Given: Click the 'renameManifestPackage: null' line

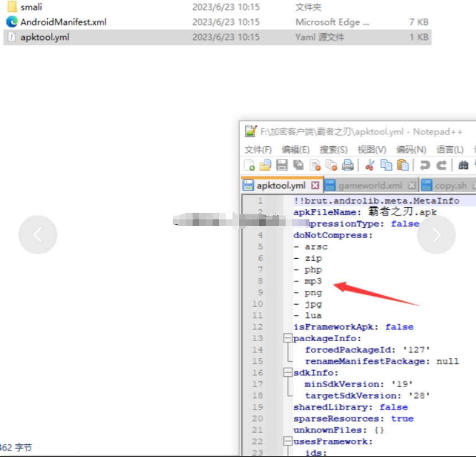Looking at the screenshot, I should click(x=382, y=361).
